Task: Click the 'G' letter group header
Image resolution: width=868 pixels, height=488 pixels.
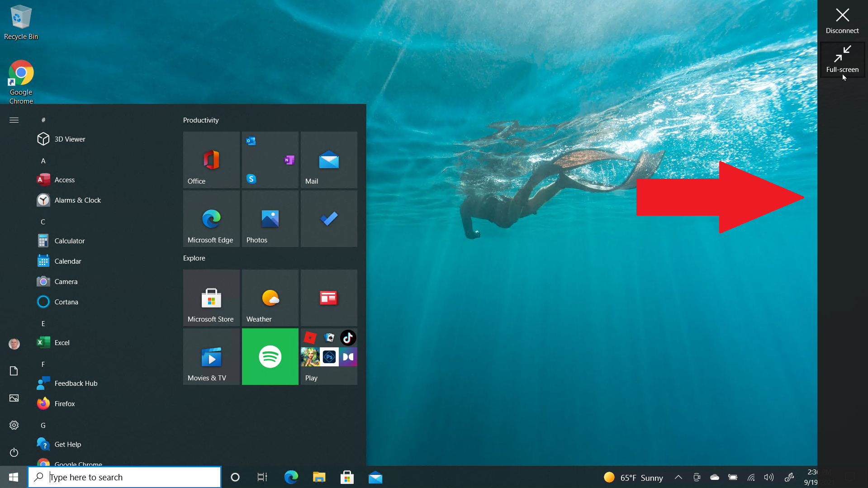Action: coord(43,425)
